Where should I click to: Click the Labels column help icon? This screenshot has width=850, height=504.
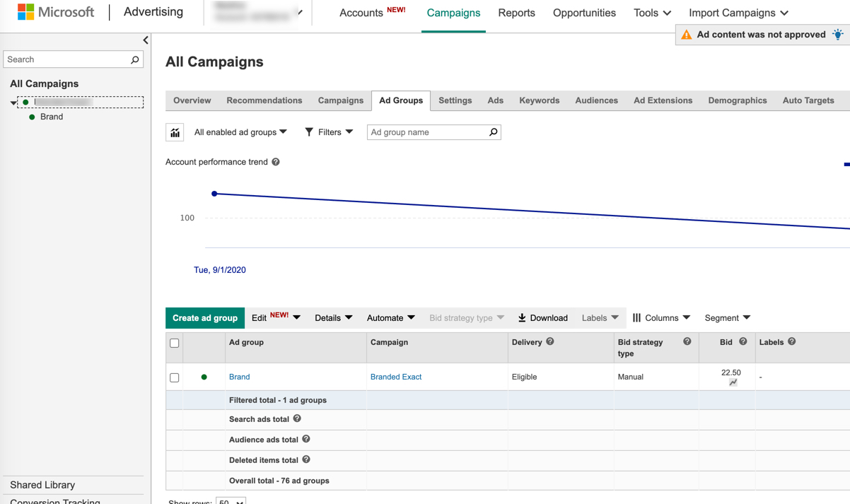[x=791, y=341]
